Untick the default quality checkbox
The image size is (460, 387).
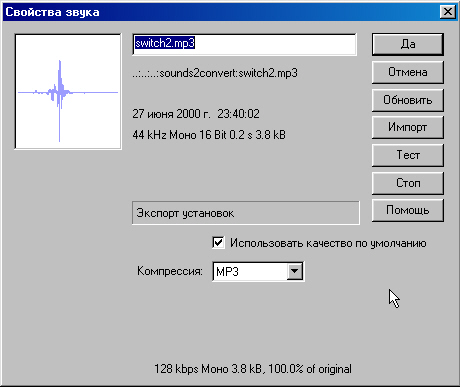click(x=218, y=243)
